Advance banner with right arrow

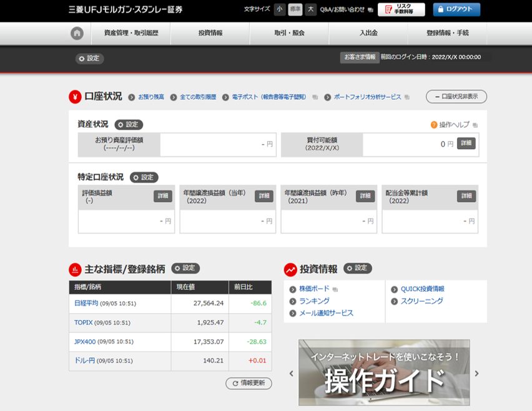point(477,374)
